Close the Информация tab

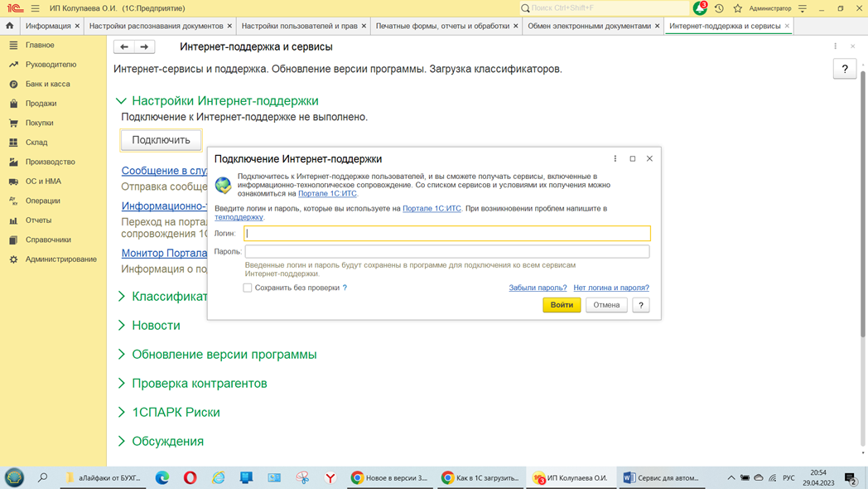click(x=77, y=26)
